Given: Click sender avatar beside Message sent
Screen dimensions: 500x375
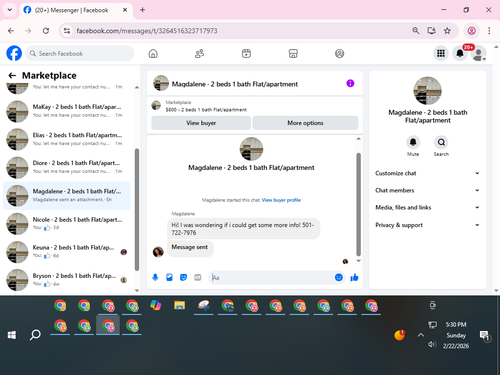Looking at the screenshot, I should click(x=158, y=252).
